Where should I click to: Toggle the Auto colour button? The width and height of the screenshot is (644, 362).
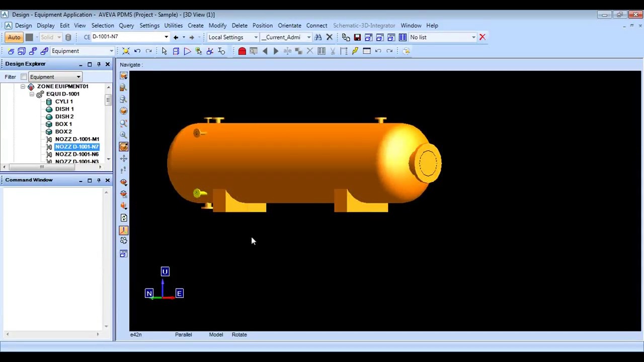(14, 37)
